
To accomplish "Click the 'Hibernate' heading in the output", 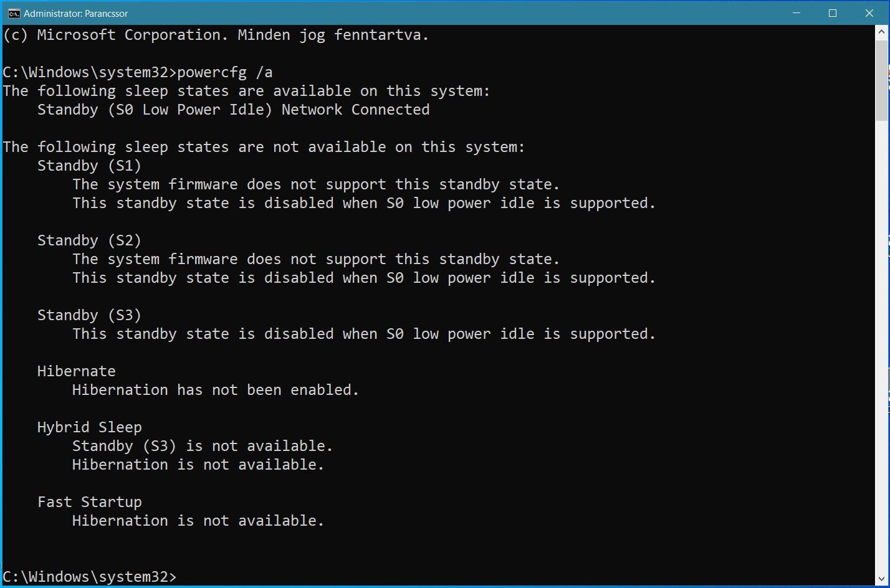I will 76,371.
